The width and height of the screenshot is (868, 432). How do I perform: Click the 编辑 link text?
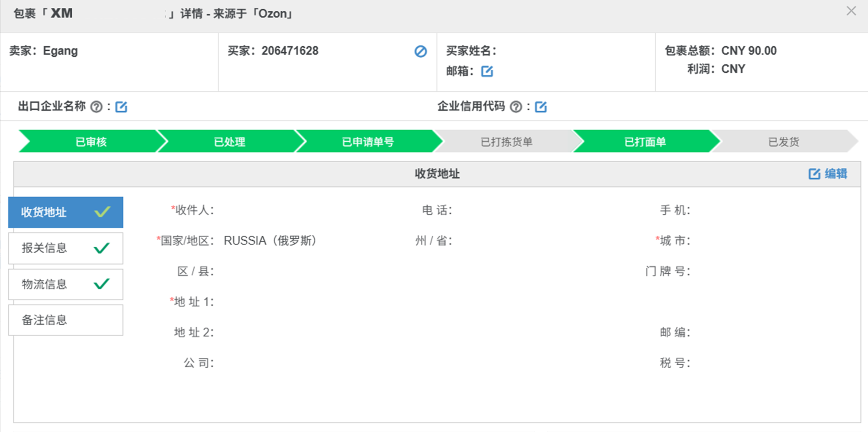[836, 174]
